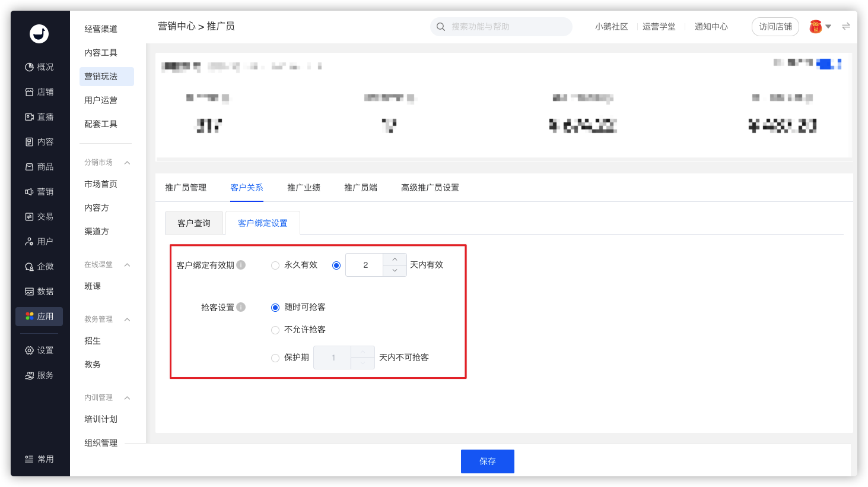Switch to the 推广业绩 tab
Screen dimensions: 868x487
(x=304, y=188)
